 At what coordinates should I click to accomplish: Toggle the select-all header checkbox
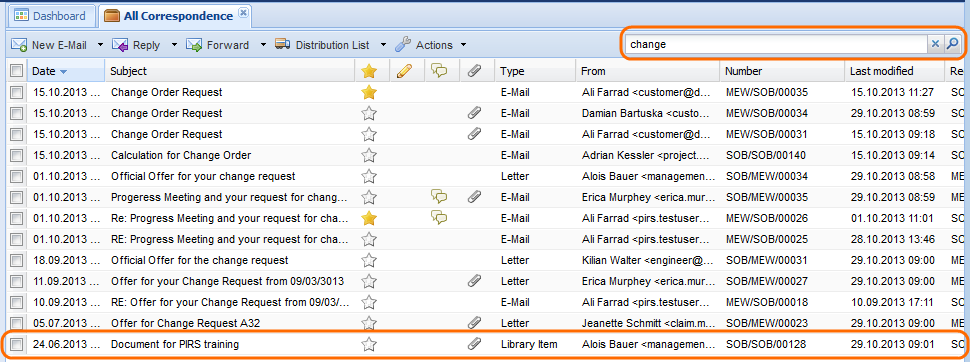17,71
